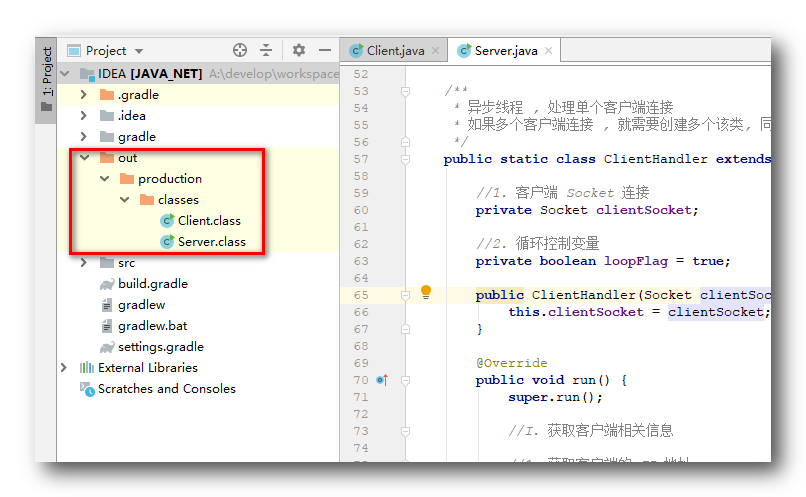Click line number 62 in gutter

pos(361,244)
